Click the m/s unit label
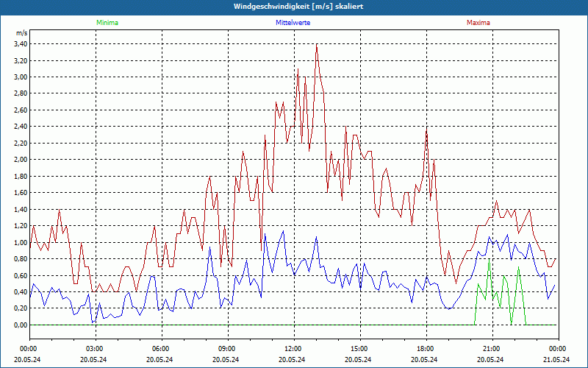Image resolution: width=588 pixels, height=368 pixels. [x=22, y=33]
